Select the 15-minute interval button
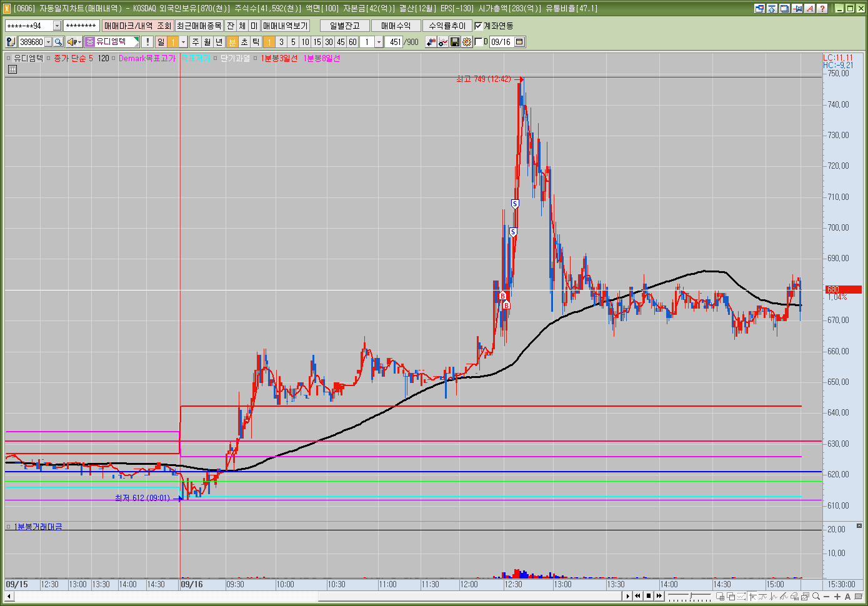 317,42
